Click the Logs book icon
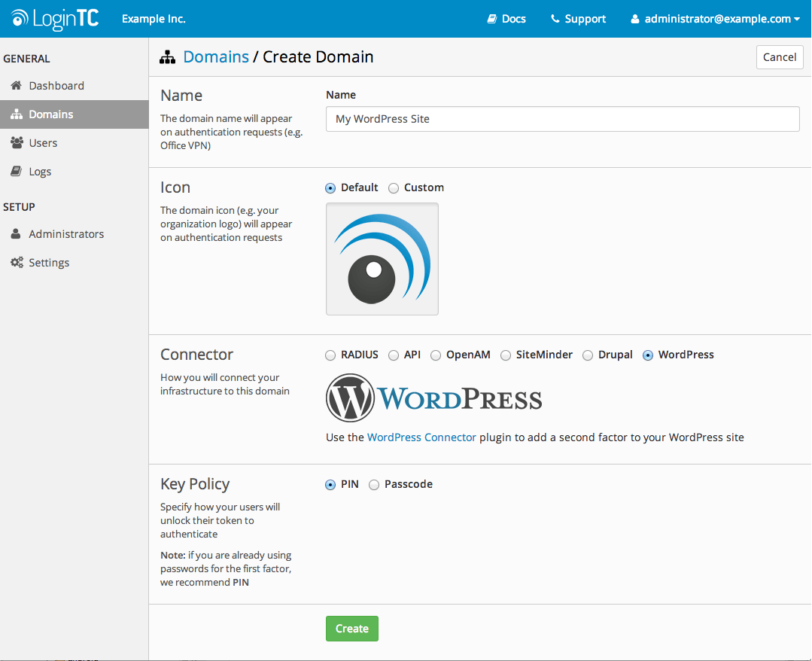 17,171
